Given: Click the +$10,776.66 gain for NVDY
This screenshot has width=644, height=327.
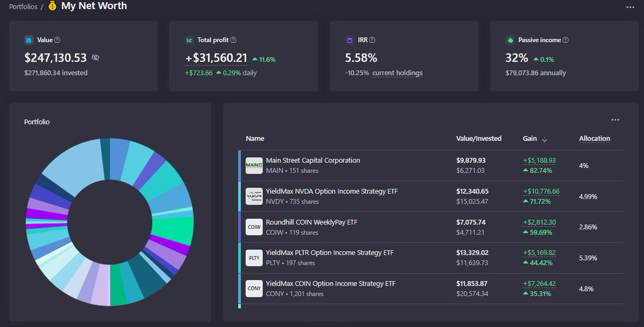Looking at the screenshot, I should pos(541,191).
